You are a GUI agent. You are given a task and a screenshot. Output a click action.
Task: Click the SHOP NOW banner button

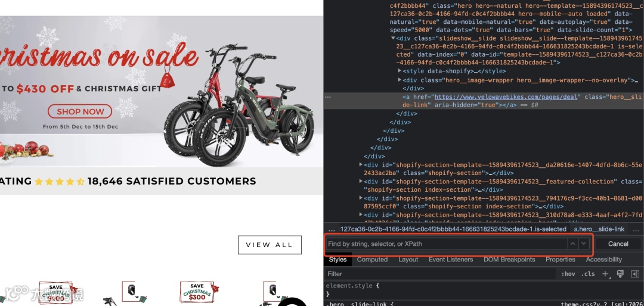[80, 111]
